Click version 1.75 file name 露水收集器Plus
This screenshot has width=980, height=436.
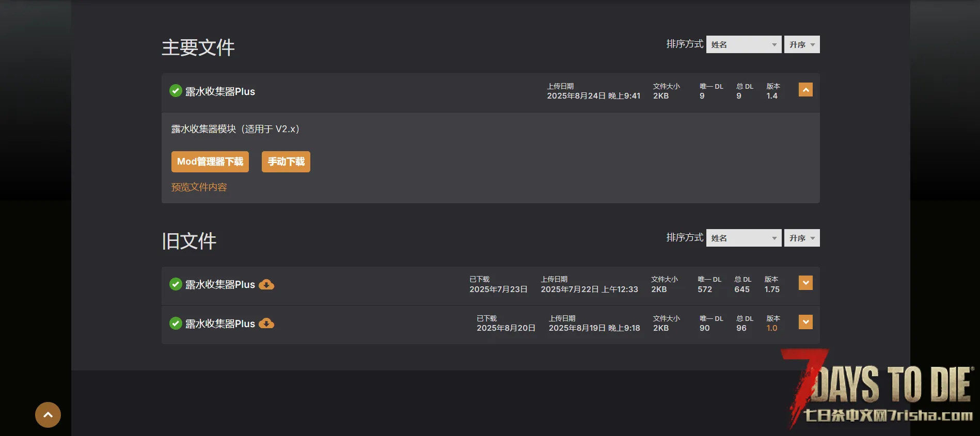pyautogui.click(x=220, y=284)
